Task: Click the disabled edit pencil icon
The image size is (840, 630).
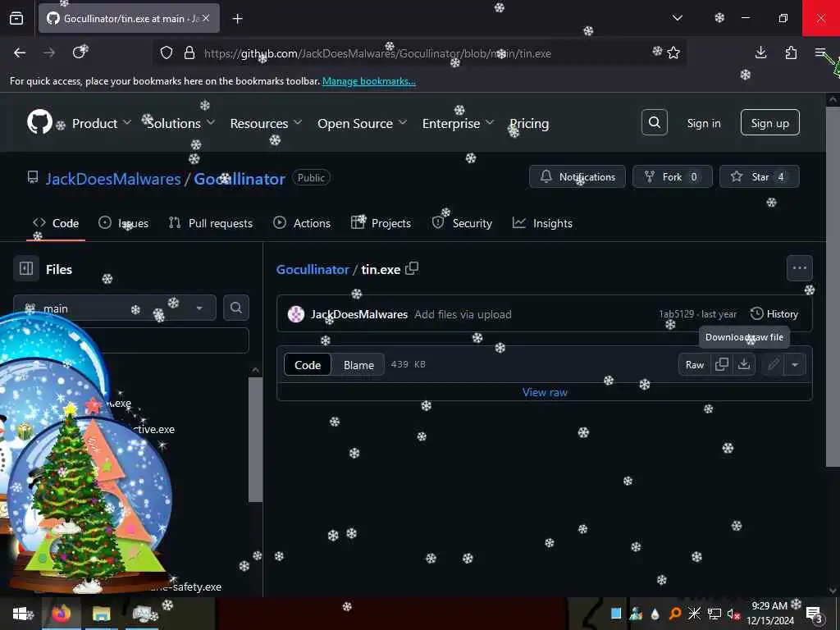Action: tap(773, 364)
